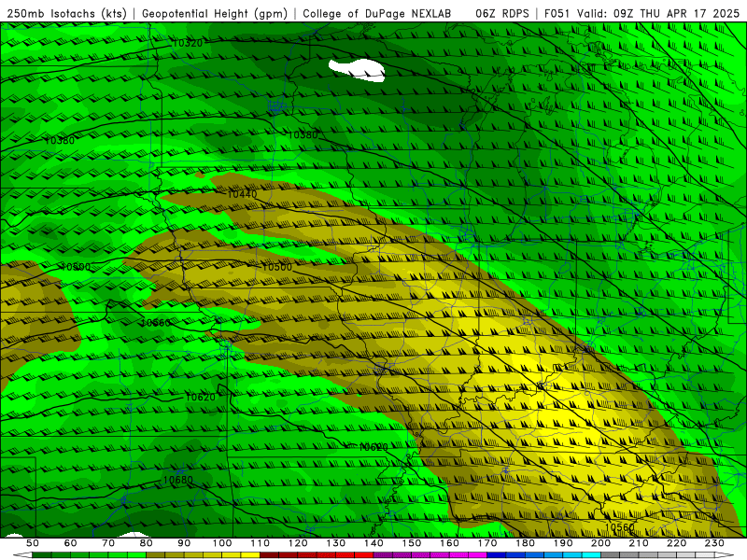Screen dimensions: 747x560
Task: Click the 10380 contour label near the left edge
Action: pos(60,141)
